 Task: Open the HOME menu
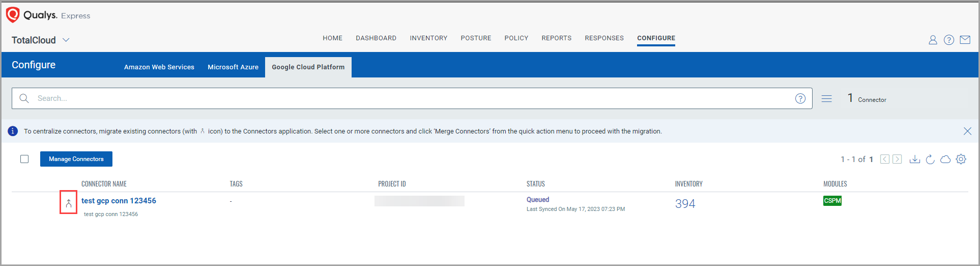point(332,38)
